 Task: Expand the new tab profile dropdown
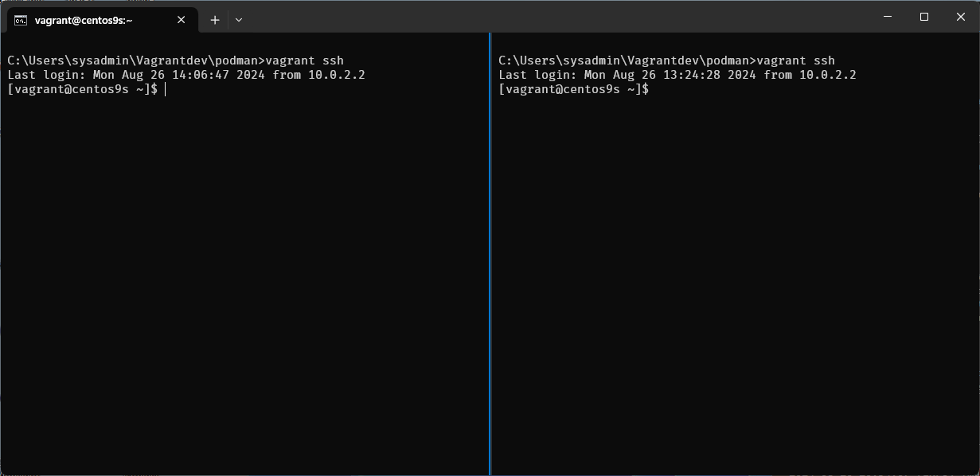coord(239,21)
